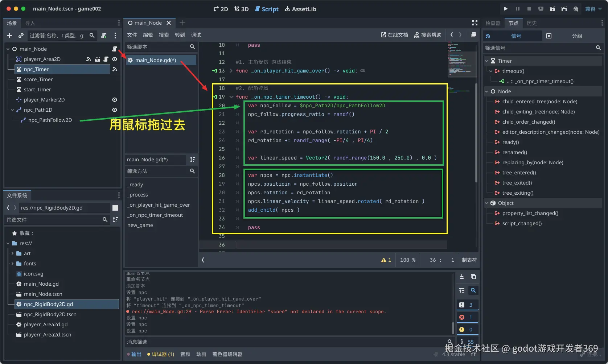This screenshot has height=364, width=608.
Task: Unfold the _on_player_hit_game_over function at line 13
Action: point(231,71)
